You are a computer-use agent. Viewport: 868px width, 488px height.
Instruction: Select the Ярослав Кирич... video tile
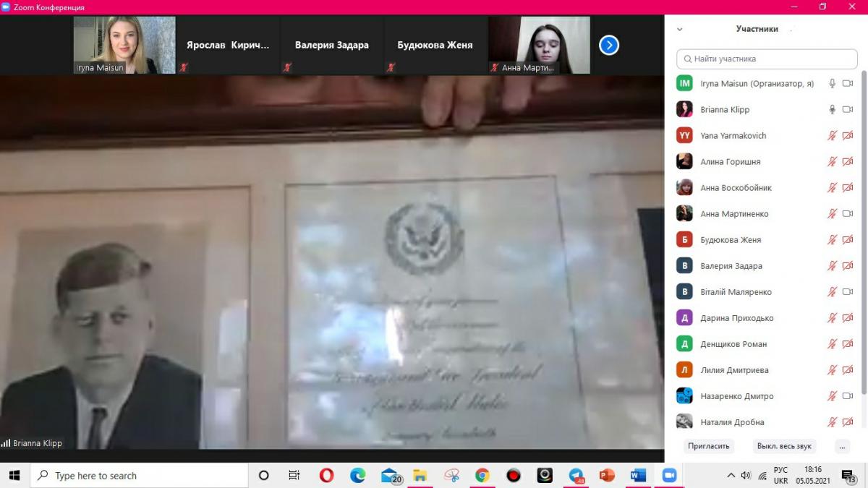228,45
